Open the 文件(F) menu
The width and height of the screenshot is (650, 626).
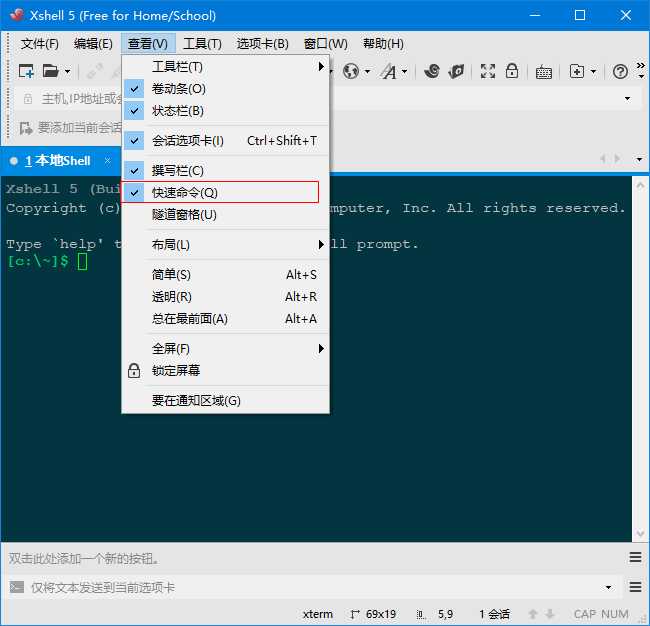[40, 44]
